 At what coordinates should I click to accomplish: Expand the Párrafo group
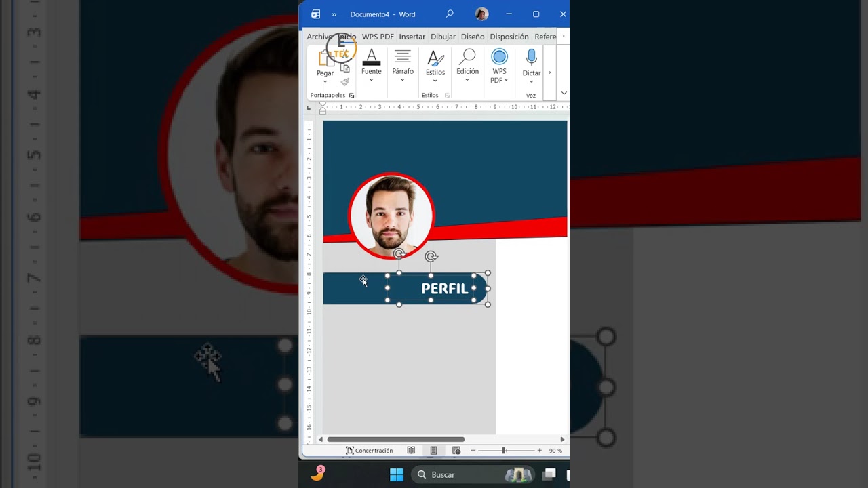click(x=403, y=66)
